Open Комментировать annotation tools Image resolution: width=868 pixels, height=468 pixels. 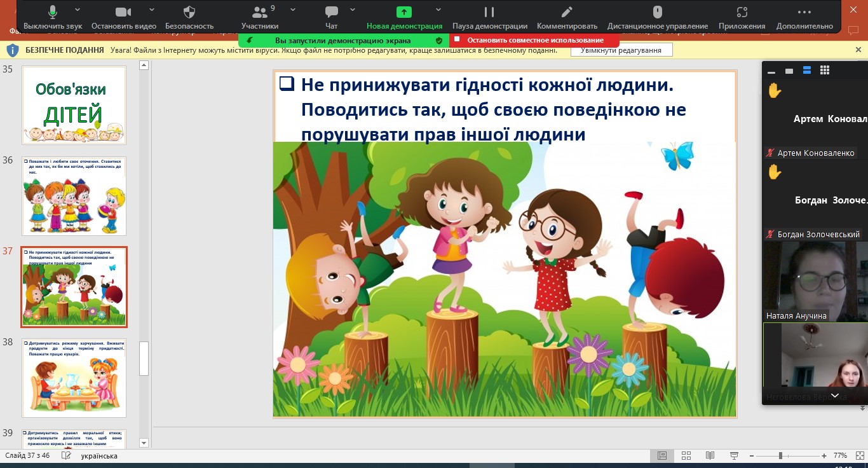coord(567,17)
